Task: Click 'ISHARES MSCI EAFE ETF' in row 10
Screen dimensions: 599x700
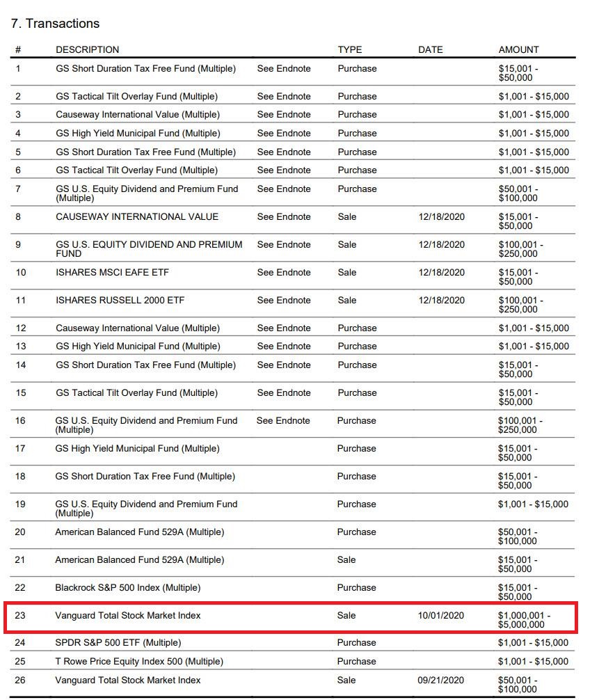Action: pyautogui.click(x=112, y=272)
